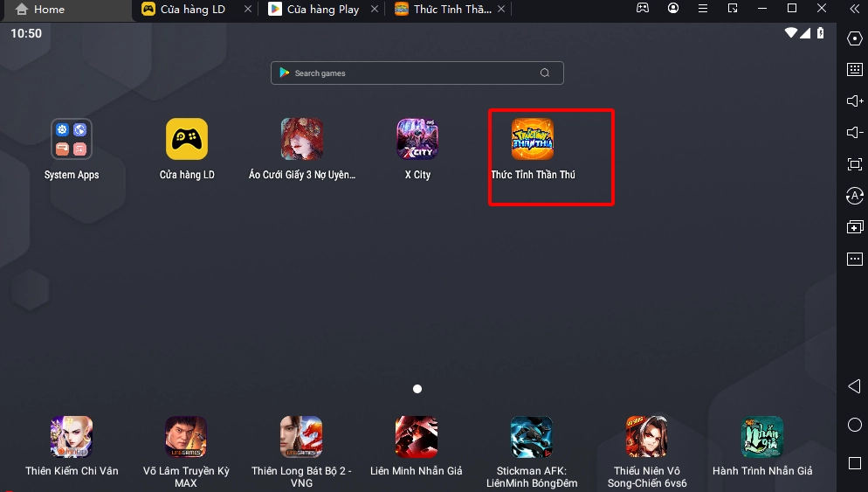Open the user account icon
868x492 pixels.
pos(673,9)
